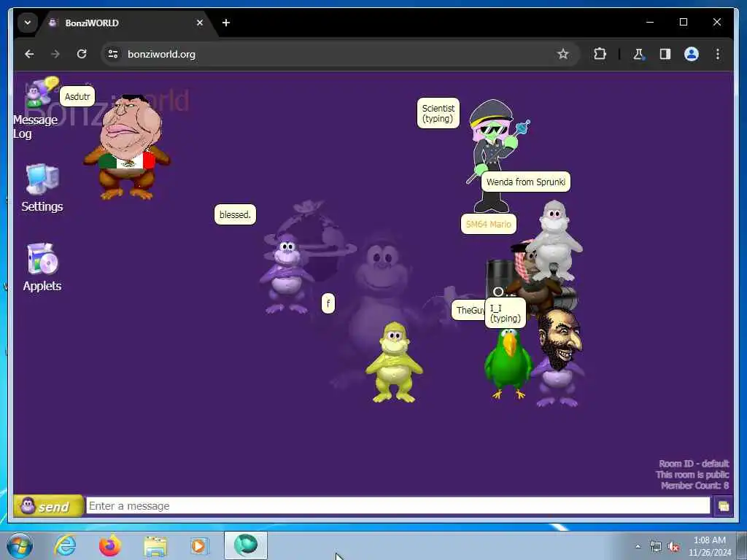Click the I_I (typing) bubble

(506, 314)
